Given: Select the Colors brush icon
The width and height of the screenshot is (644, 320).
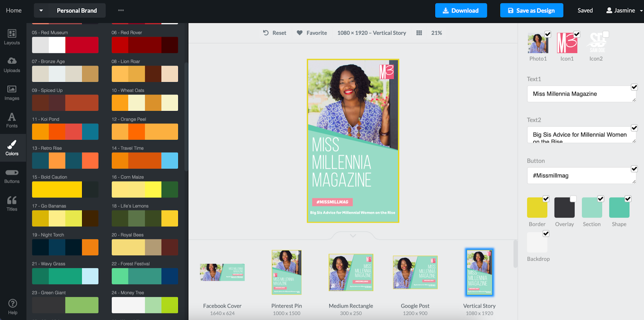Looking at the screenshot, I should [x=12, y=144].
